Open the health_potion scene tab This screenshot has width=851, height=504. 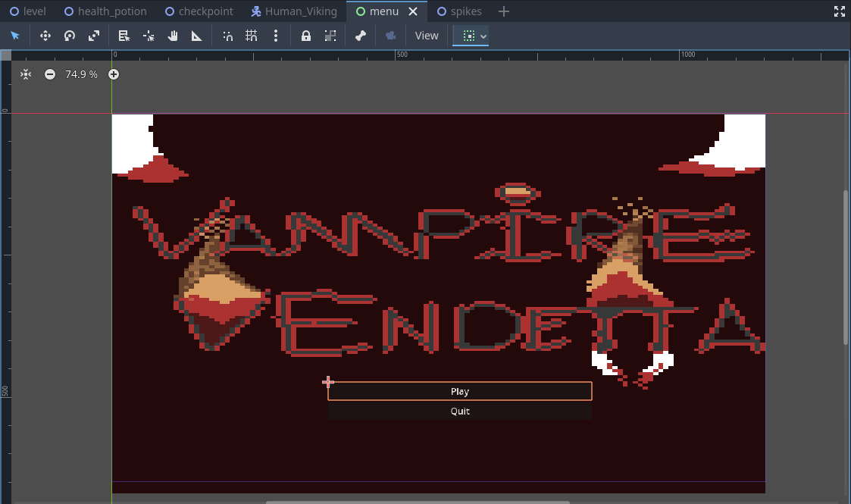[106, 11]
